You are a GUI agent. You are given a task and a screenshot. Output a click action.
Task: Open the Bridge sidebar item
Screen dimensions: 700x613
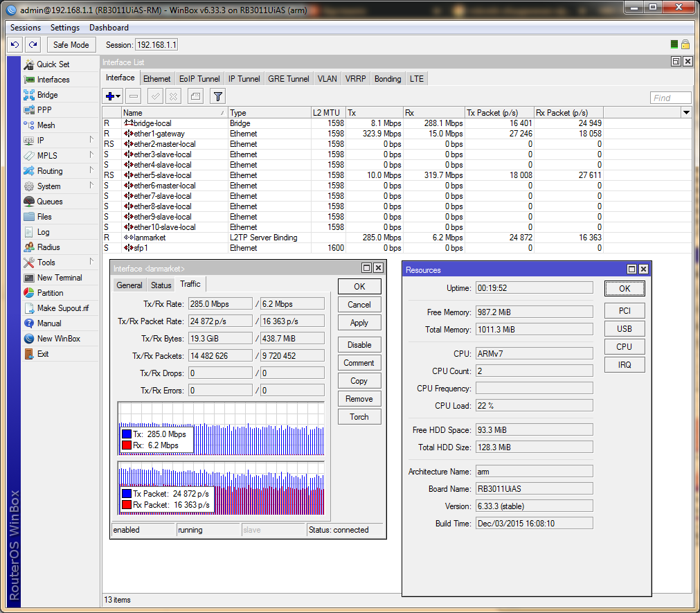[47, 95]
